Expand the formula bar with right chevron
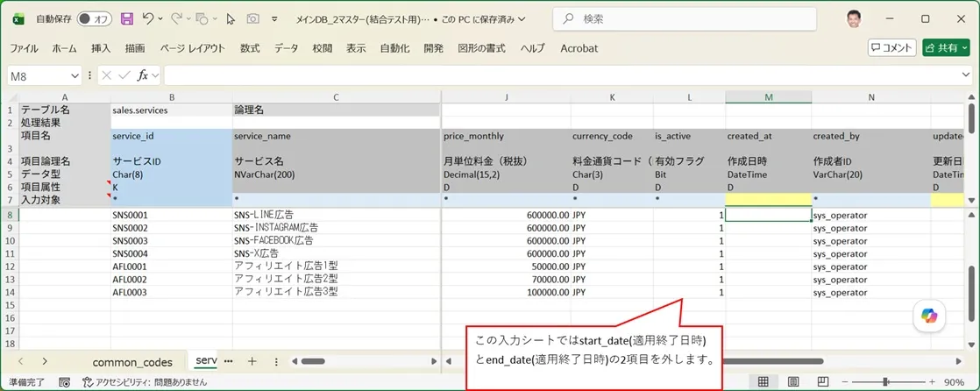 pos(966,75)
